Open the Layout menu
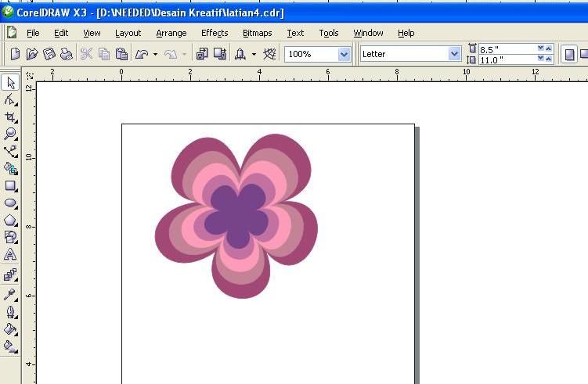This screenshot has width=588, height=384. 128,33
